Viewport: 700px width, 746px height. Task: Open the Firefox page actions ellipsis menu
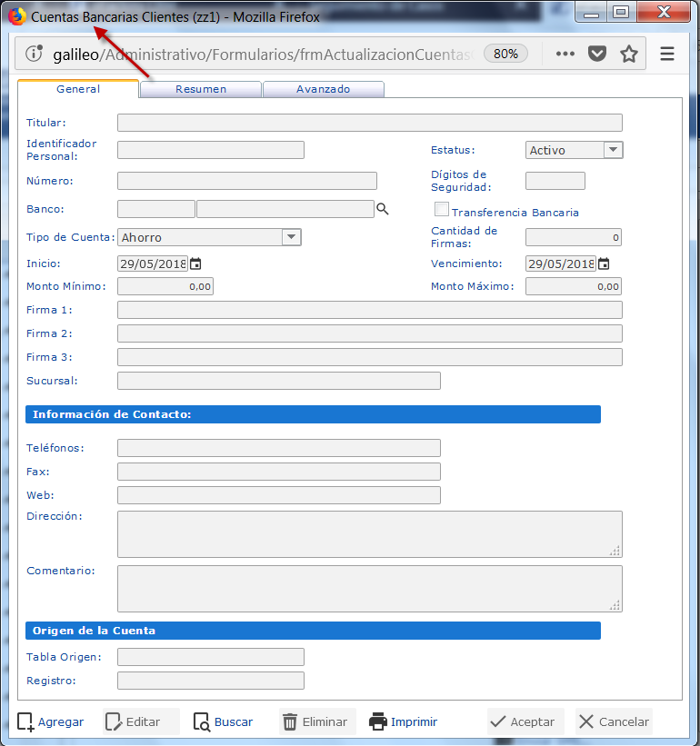(565, 54)
